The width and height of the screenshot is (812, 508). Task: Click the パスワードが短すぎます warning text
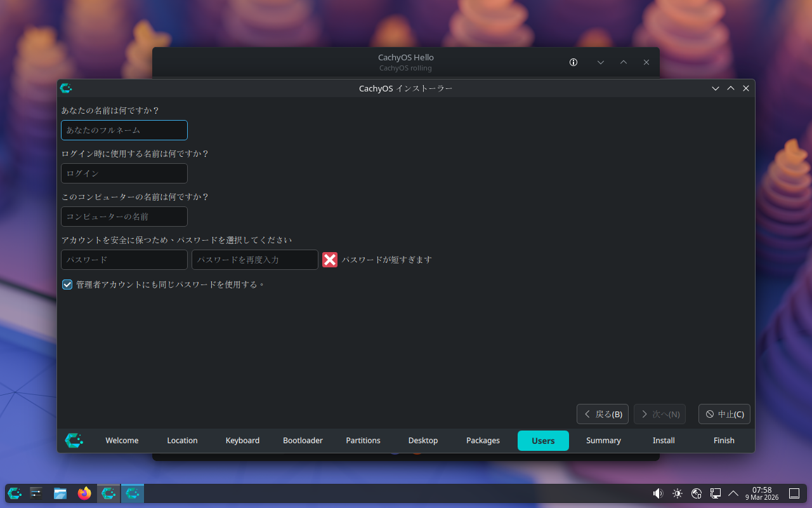pos(387,260)
